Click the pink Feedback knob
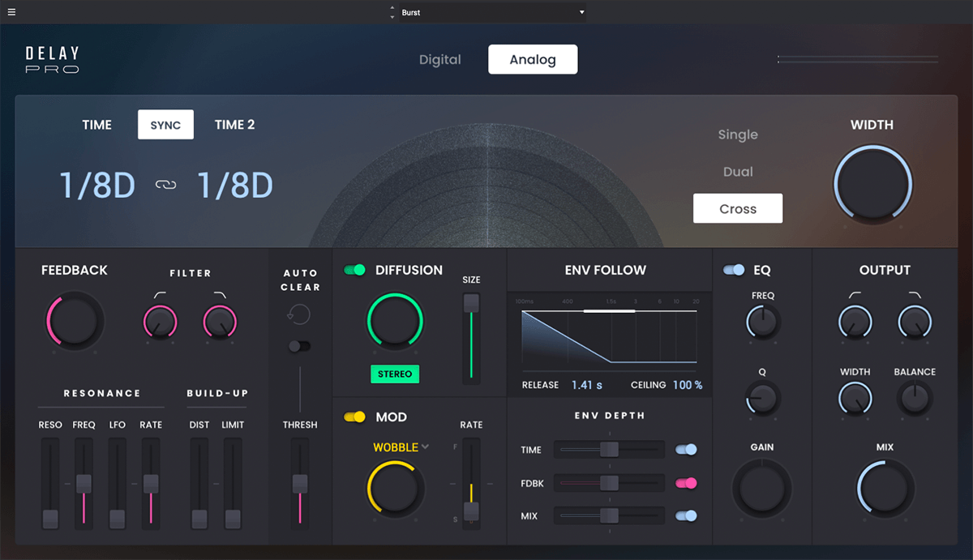The height and width of the screenshot is (560, 973). click(74, 321)
